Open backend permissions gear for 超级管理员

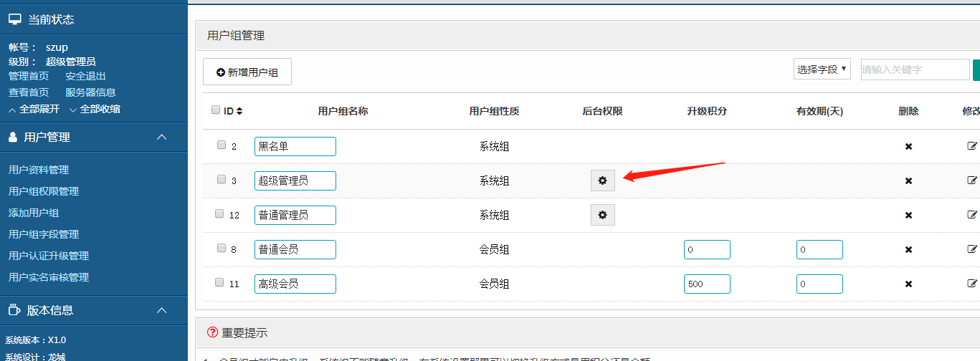coord(602,180)
